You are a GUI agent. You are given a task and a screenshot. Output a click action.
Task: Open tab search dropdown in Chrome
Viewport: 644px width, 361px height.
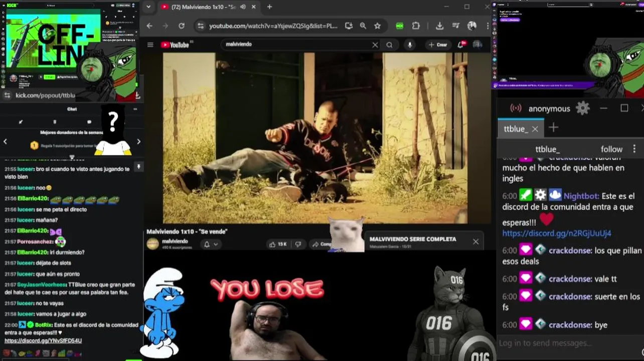(x=148, y=7)
